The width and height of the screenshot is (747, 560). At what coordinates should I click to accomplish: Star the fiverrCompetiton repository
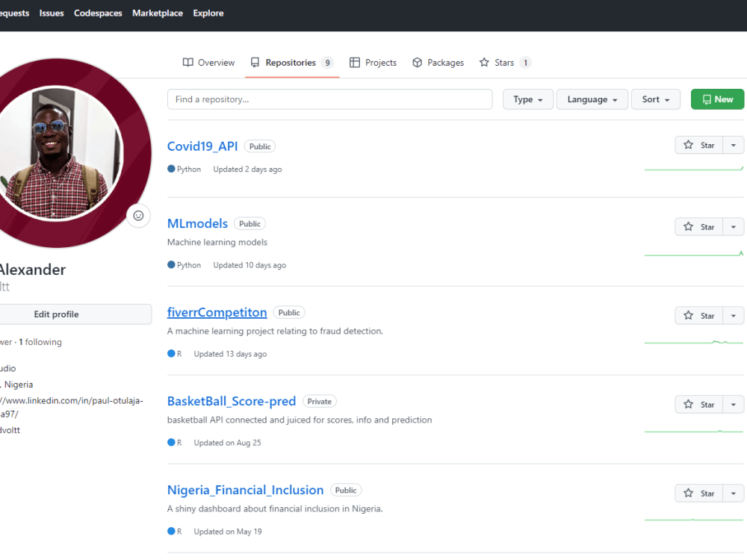pos(699,316)
